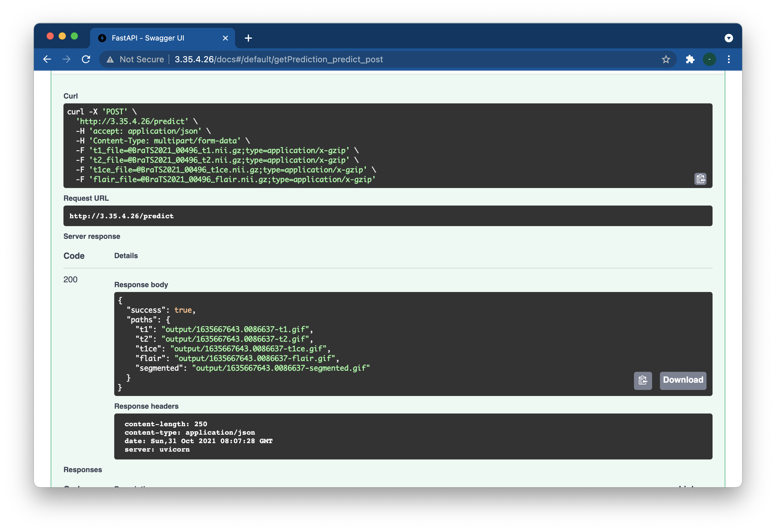Close the FastAPI - Swagger UI tab

click(x=225, y=38)
